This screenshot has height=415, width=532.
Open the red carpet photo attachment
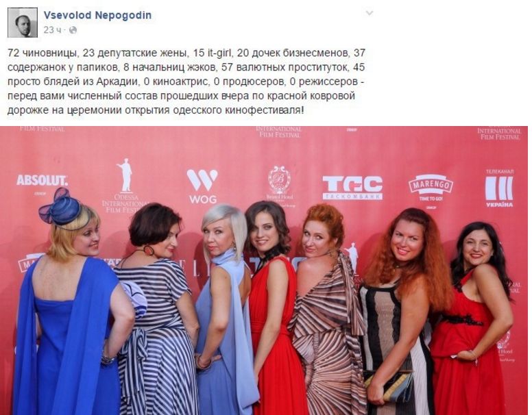pos(264,271)
